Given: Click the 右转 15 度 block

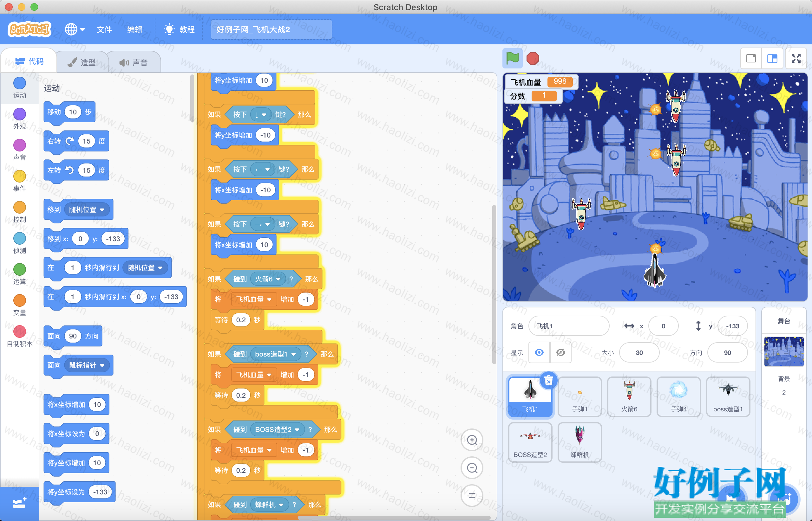Looking at the screenshot, I should pyautogui.click(x=76, y=141).
